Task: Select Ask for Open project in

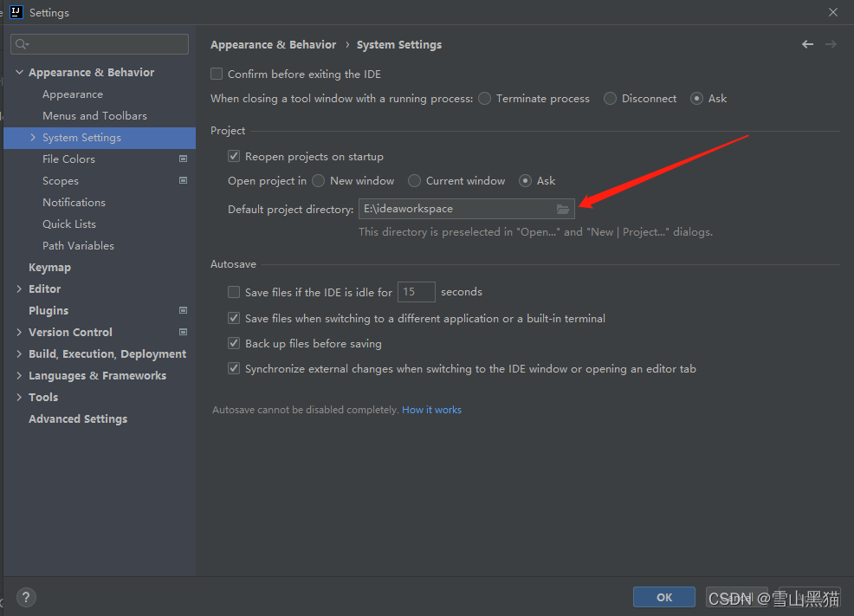Action: pyautogui.click(x=525, y=181)
